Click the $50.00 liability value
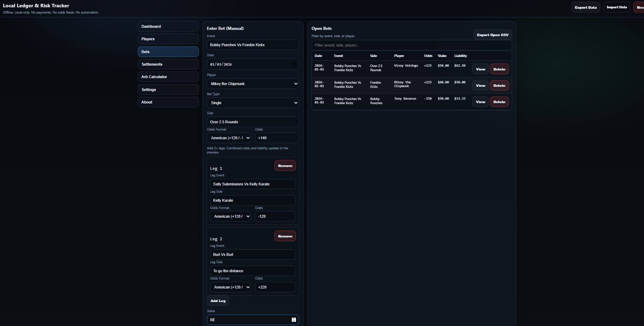The width and height of the screenshot is (644, 326). pos(460,82)
